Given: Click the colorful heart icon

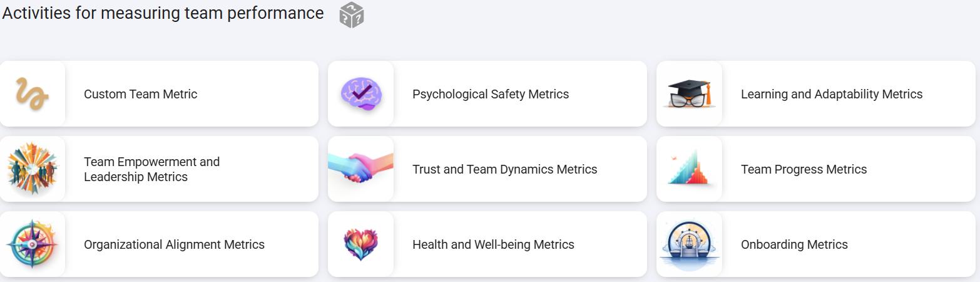Looking at the screenshot, I should 361,244.
